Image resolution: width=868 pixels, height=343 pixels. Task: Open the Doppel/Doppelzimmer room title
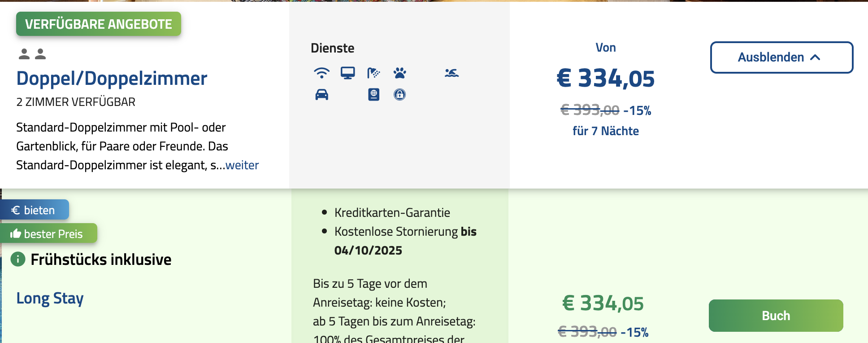tap(112, 79)
